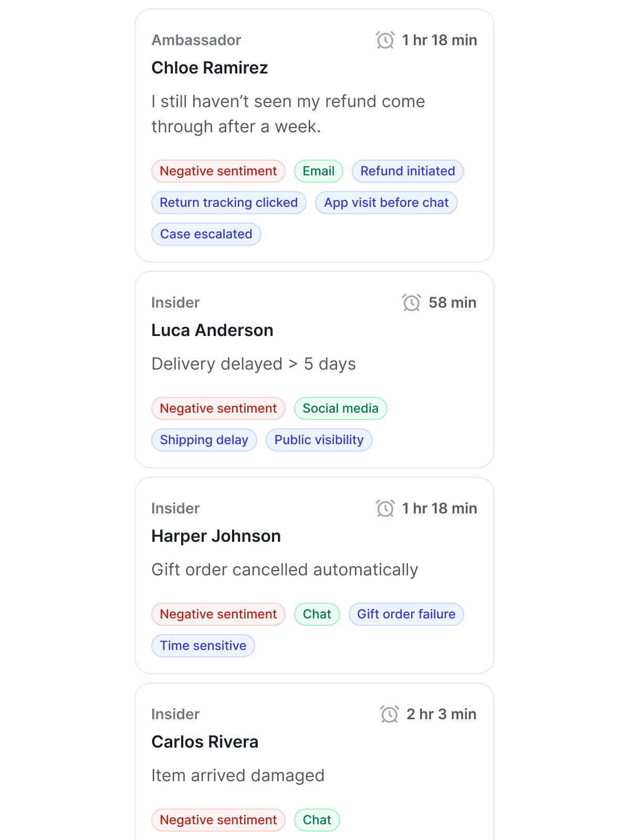Select the Email channel tag
The image size is (630, 840).
point(318,171)
